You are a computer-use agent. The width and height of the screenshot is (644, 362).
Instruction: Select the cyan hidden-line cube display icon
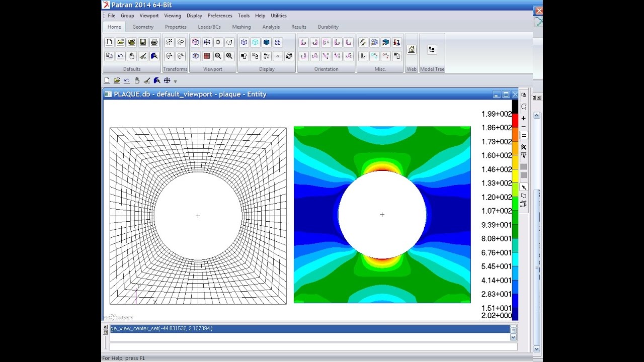[255, 42]
